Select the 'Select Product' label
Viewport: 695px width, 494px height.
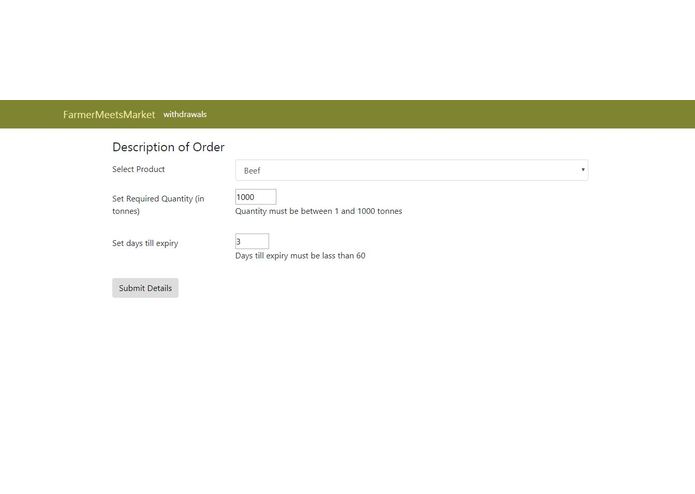(138, 169)
